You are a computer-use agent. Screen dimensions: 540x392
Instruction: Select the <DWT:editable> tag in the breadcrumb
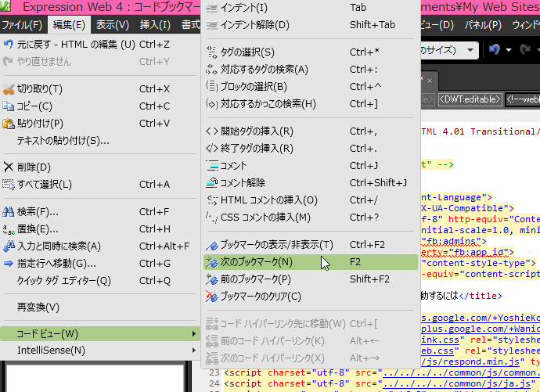[x=470, y=99]
